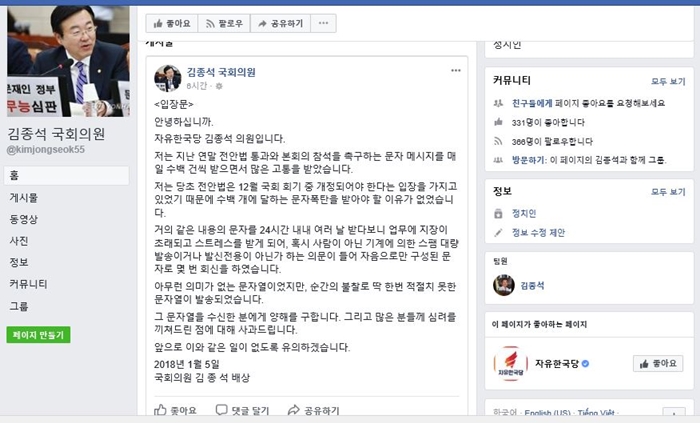Click the 댓글 달기 comment icon

(x=242, y=410)
